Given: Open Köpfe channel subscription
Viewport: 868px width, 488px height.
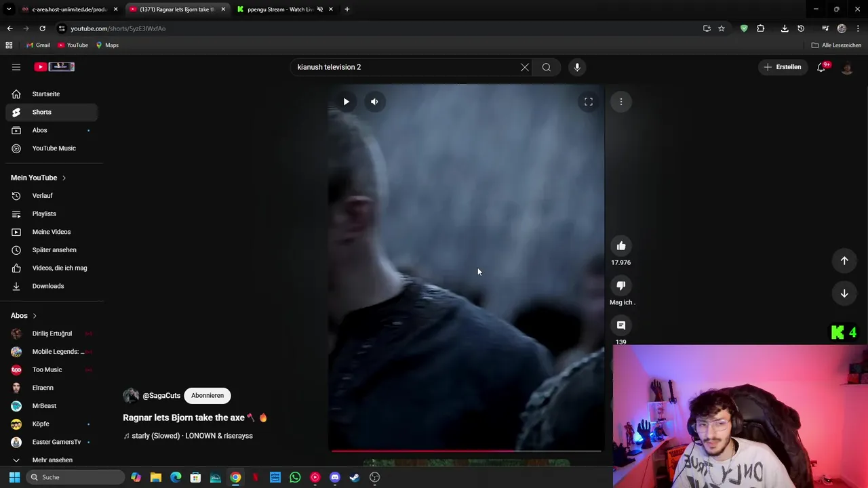Looking at the screenshot, I should 52,424.
